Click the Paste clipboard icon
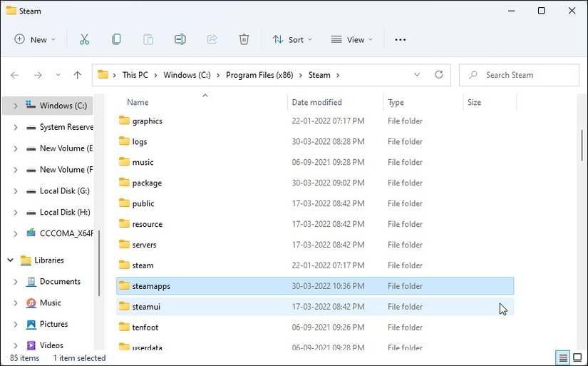Image resolution: width=588 pixels, height=366 pixels. [148, 39]
